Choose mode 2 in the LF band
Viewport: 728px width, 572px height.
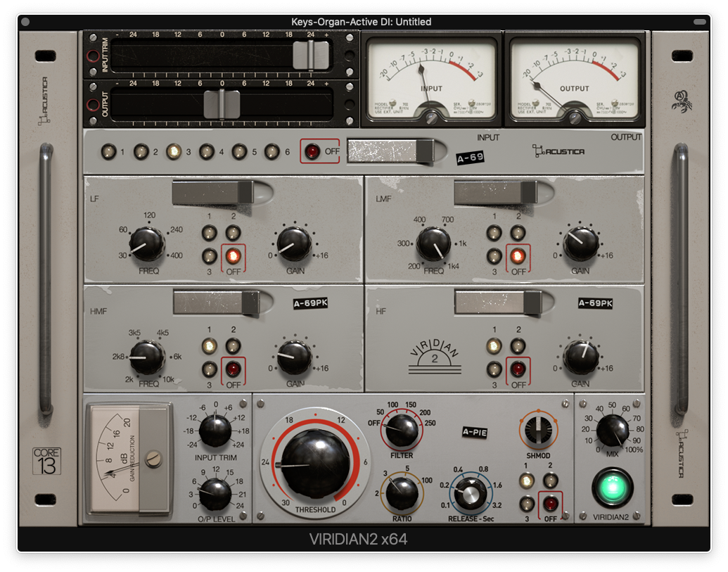(233, 233)
